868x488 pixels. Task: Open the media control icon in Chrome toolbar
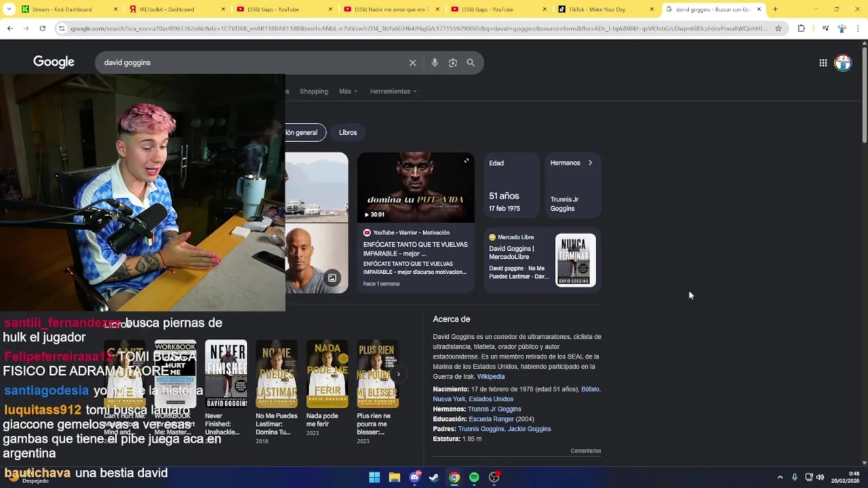[825, 28]
